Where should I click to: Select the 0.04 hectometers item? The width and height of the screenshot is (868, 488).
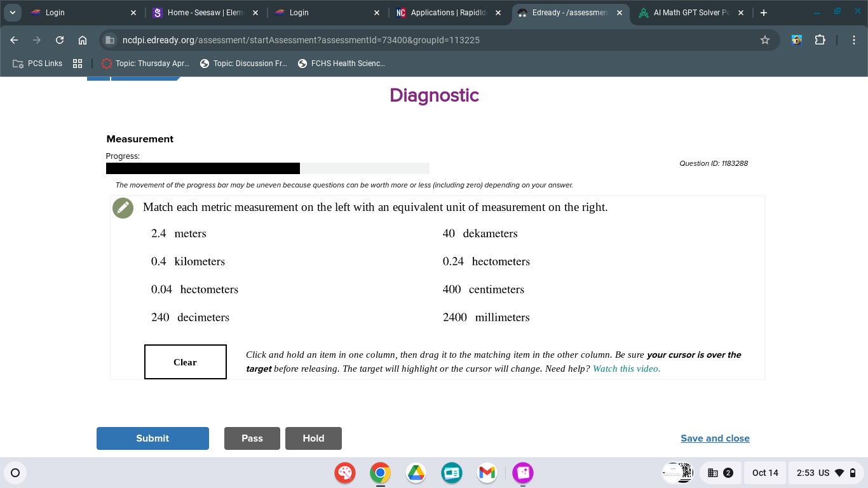(194, 290)
